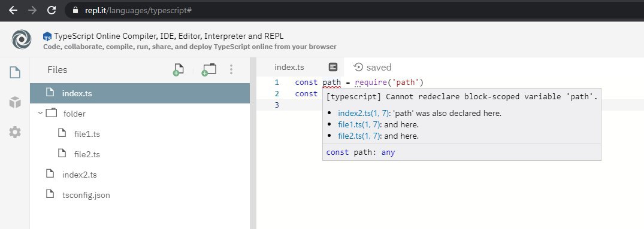
Task: Click the file icon beside index2.ts
Action: (50, 174)
